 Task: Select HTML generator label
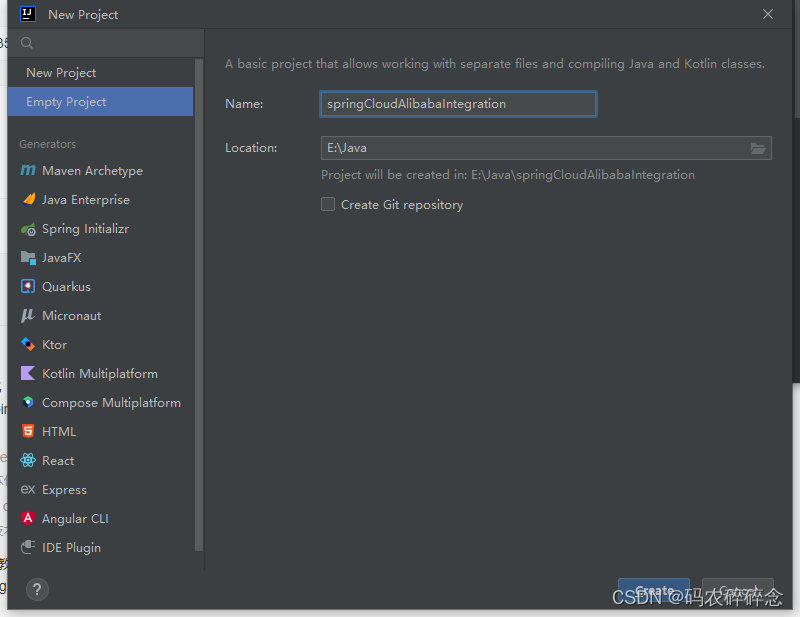tap(59, 432)
